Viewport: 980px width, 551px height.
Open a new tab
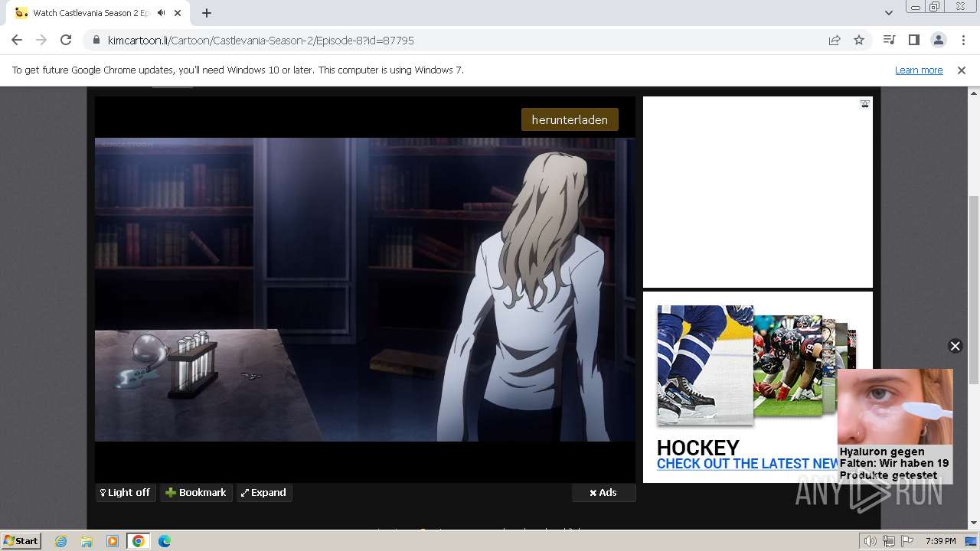pos(207,13)
